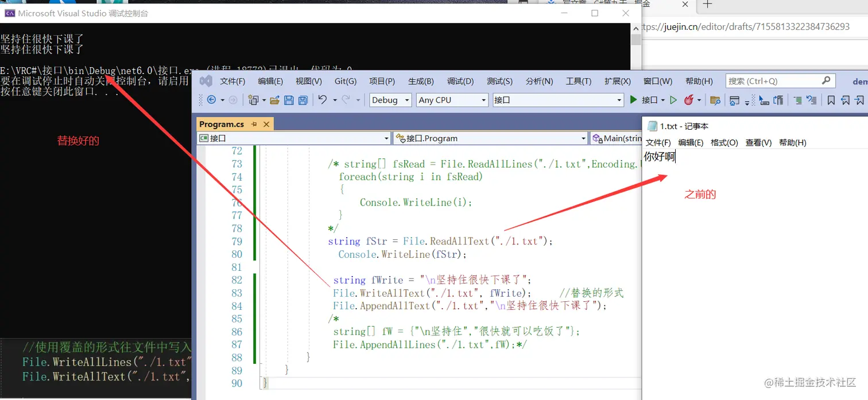This screenshot has height=400, width=868.
Task: Open the 窗口(W) menu
Action: [658, 81]
